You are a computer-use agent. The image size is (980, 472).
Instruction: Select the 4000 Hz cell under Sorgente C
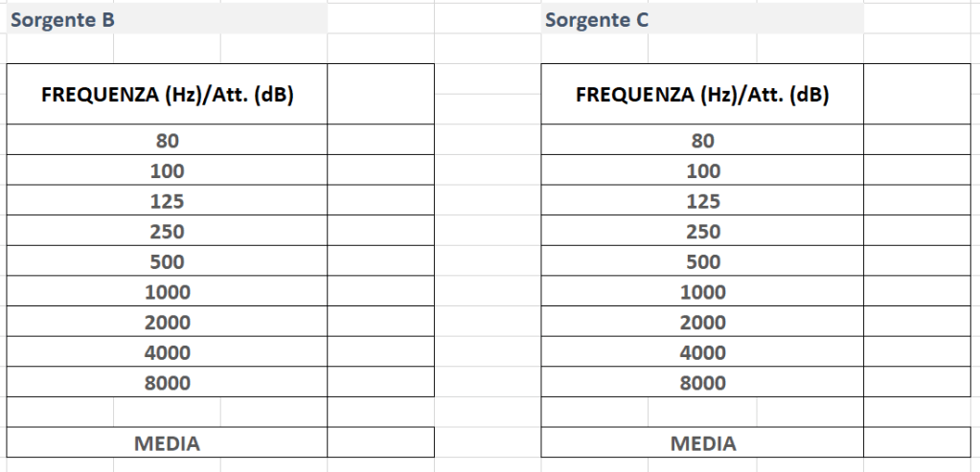click(x=702, y=352)
